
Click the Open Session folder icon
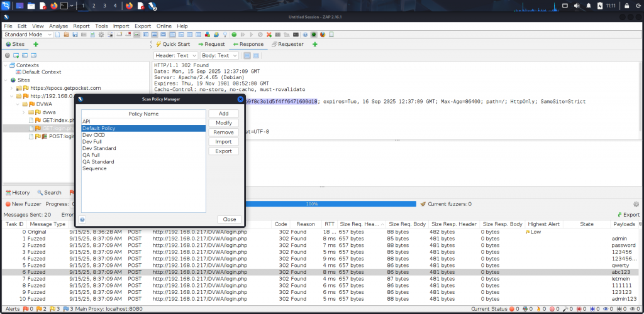click(66, 35)
